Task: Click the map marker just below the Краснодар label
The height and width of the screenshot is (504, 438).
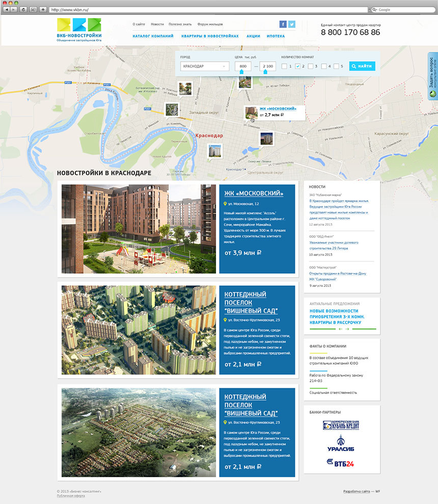Action: (x=214, y=151)
